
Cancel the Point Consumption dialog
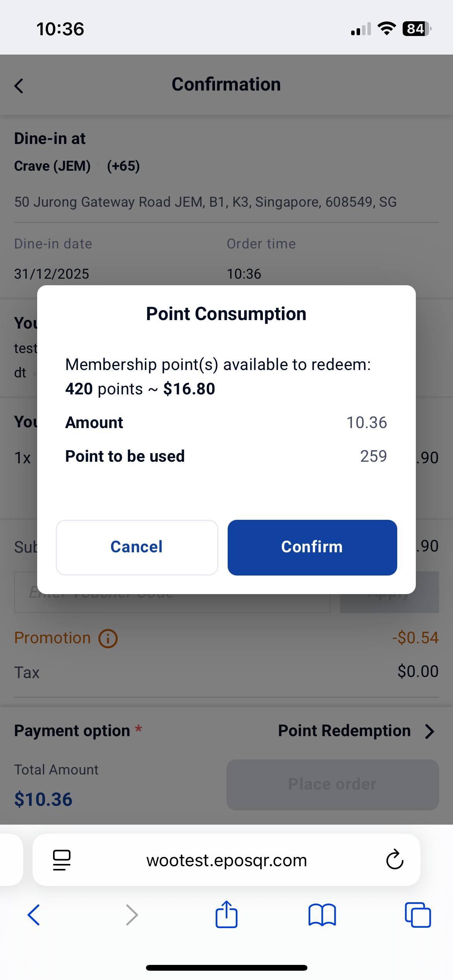click(x=137, y=547)
